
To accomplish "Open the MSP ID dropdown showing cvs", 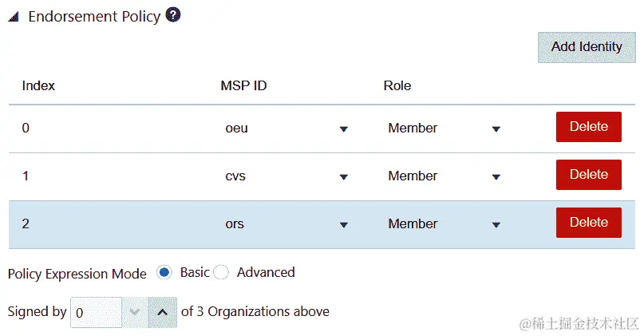I will coord(287,176).
